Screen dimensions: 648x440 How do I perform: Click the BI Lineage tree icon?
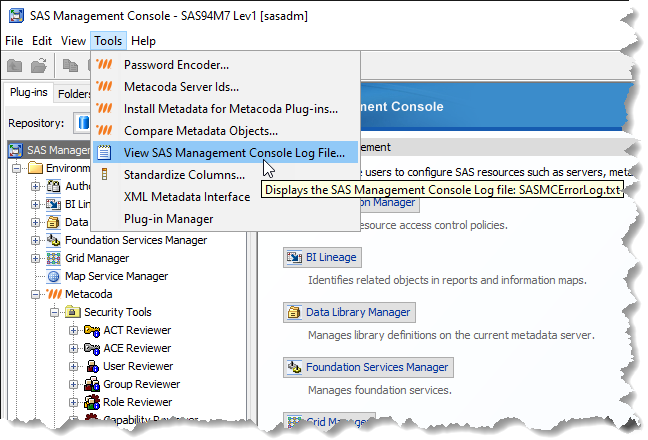pos(53,204)
